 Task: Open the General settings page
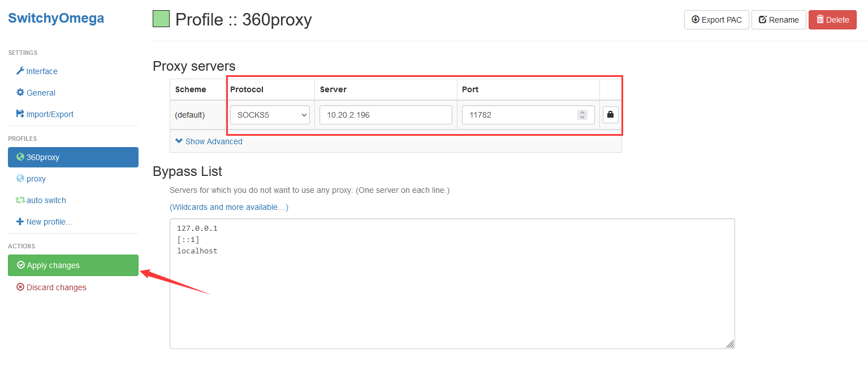(36, 93)
